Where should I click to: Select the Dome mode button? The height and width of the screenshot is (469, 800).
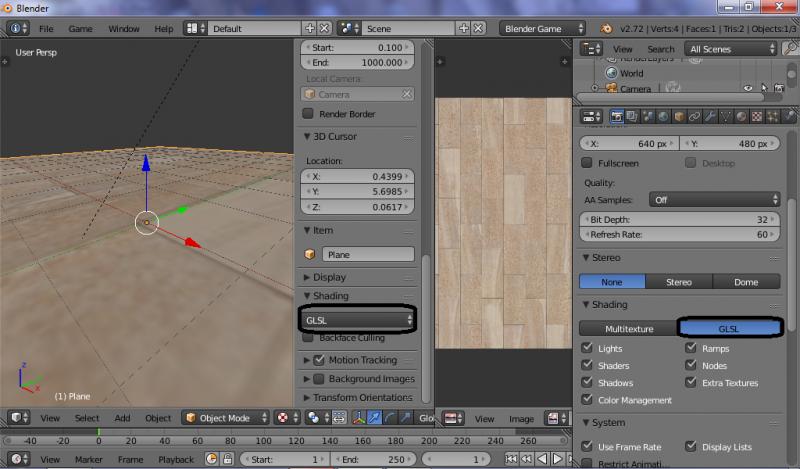[x=746, y=282]
